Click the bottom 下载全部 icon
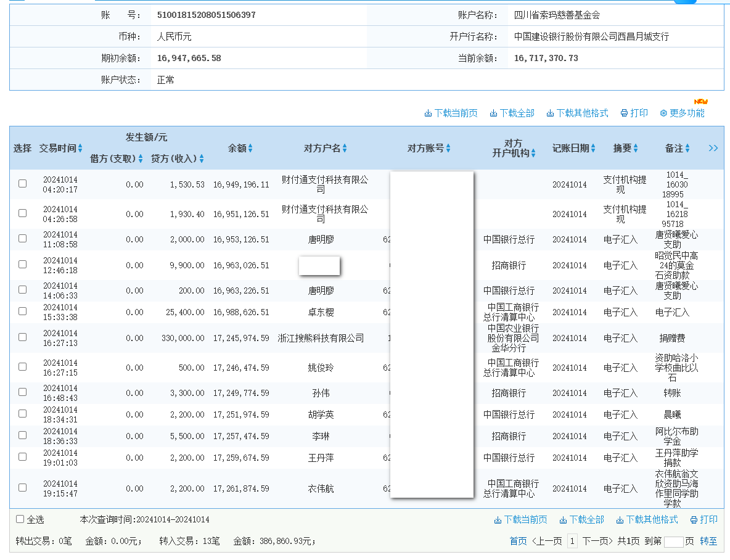Viewport: 730px width, 560px height. (563, 520)
